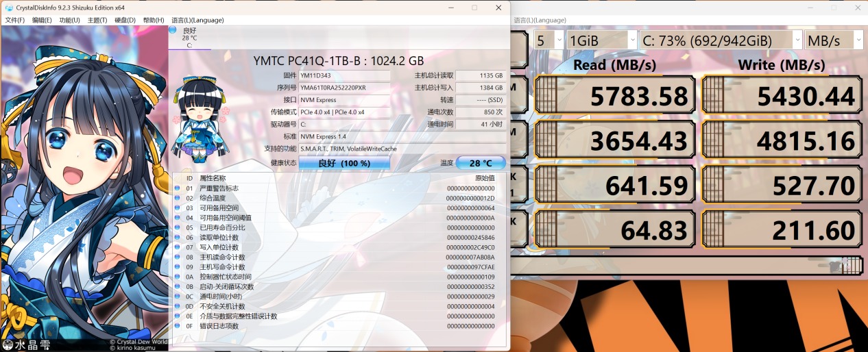Click status dot of 已用寿命百分比 row
This screenshot has height=352, width=868.
[x=177, y=227]
